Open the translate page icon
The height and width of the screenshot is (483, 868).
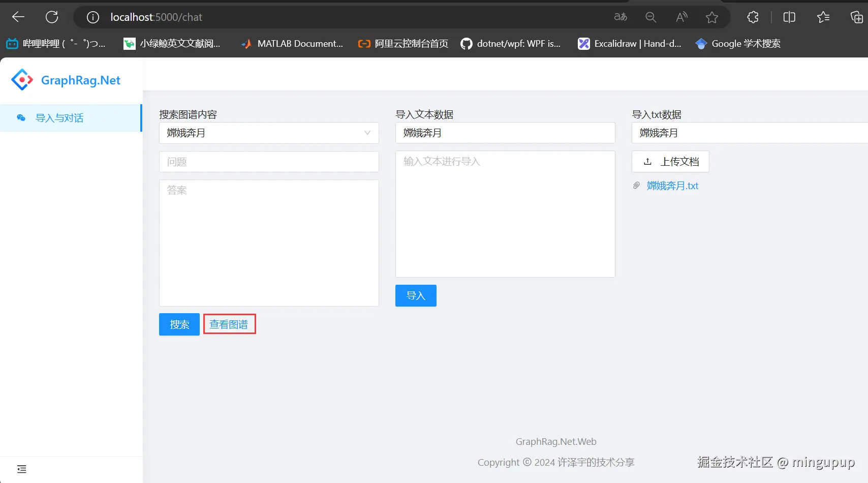click(621, 17)
